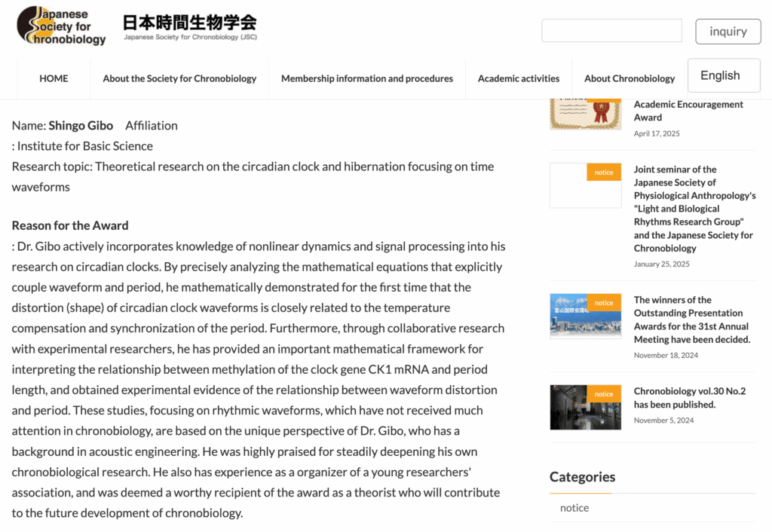Viewport: 772px width, 532px height.
Task: Open About the Society for Chronobiology menu
Action: coord(179,78)
